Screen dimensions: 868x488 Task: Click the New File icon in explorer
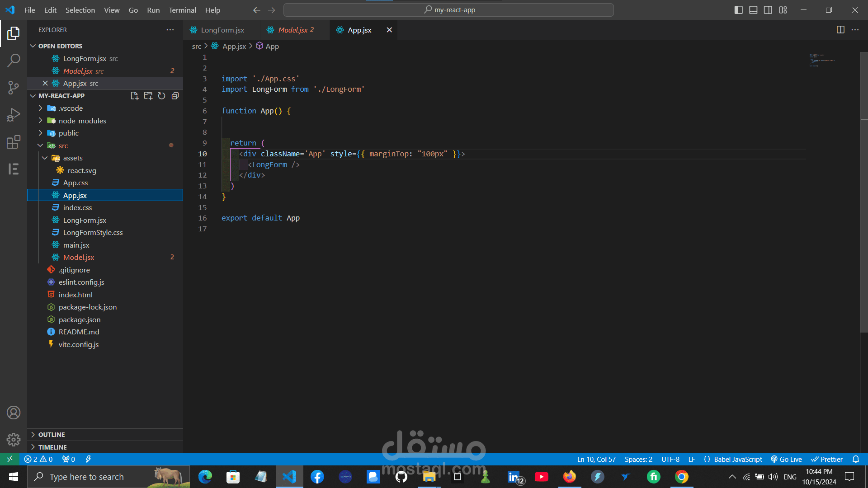(134, 96)
